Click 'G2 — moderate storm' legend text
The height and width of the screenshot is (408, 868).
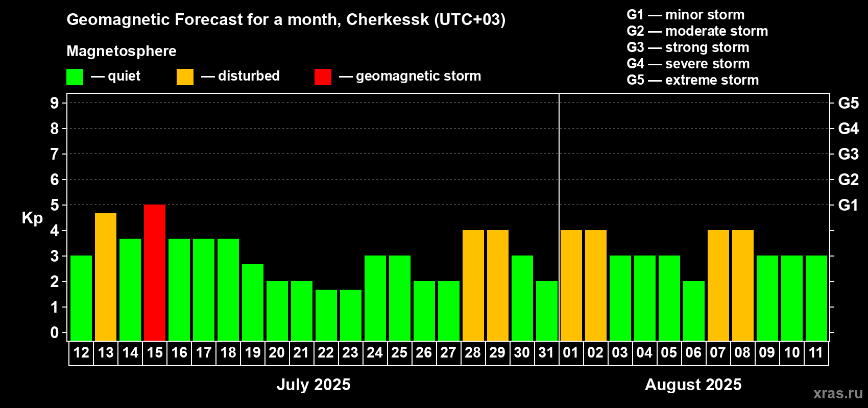[x=697, y=31]
